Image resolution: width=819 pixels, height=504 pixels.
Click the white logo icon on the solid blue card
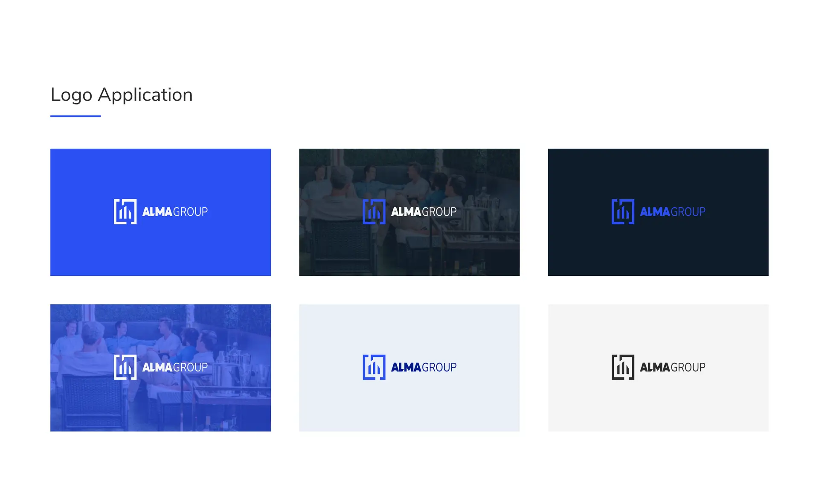tap(125, 211)
